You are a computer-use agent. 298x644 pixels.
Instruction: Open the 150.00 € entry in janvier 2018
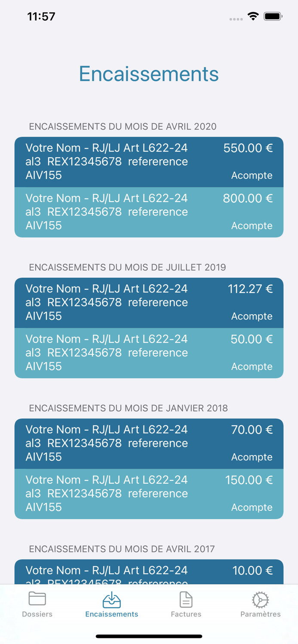pyautogui.click(x=149, y=494)
